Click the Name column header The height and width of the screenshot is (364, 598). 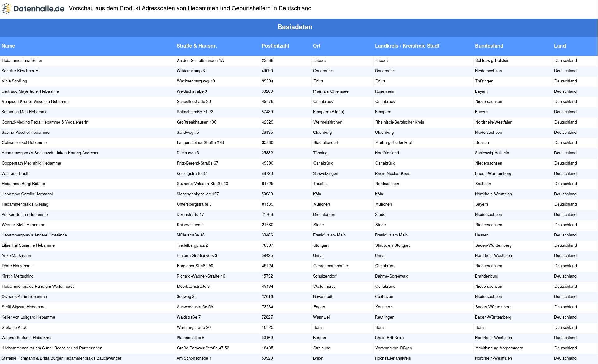tap(8, 46)
